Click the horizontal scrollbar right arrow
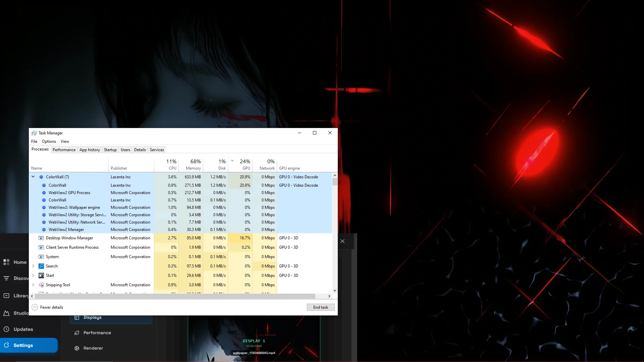The image size is (644, 362). coord(329,296)
